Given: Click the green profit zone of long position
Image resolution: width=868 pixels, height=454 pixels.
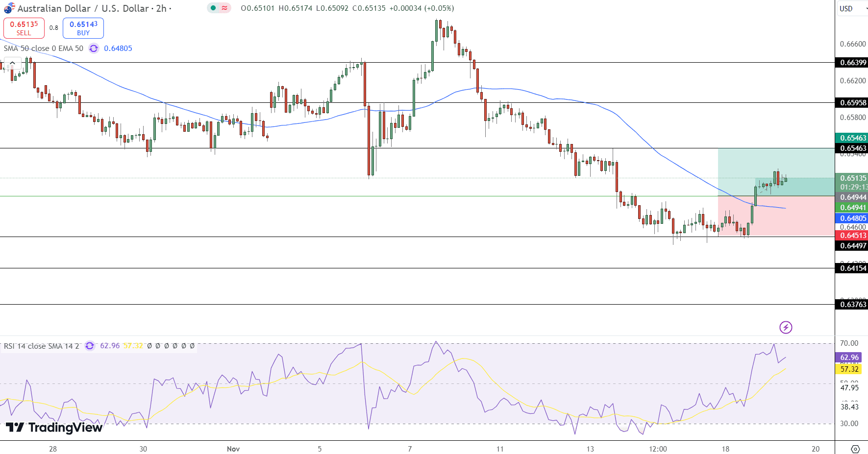Looking at the screenshot, I should click(x=776, y=172).
